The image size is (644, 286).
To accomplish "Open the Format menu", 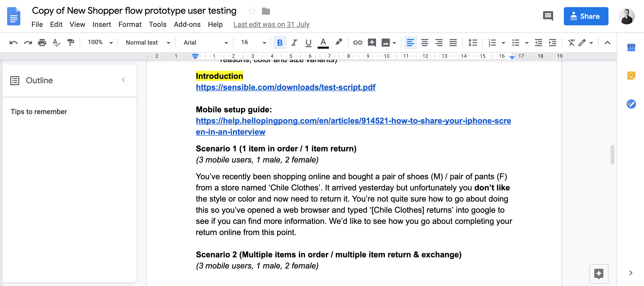I will click(130, 25).
